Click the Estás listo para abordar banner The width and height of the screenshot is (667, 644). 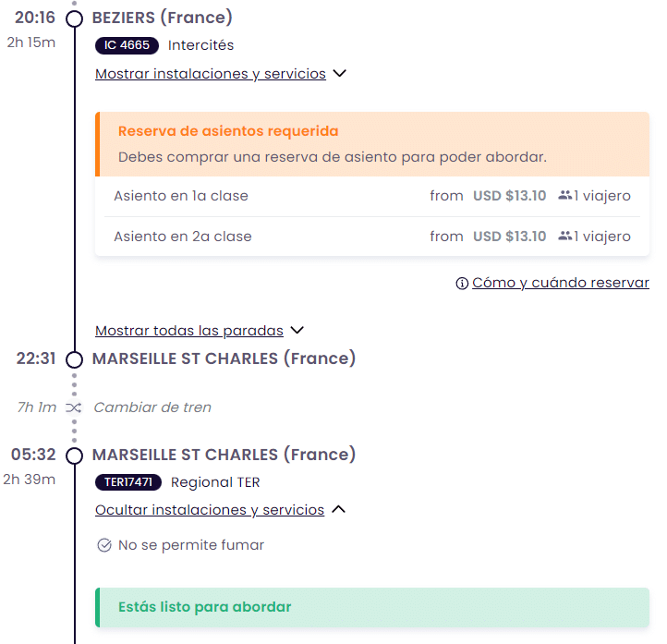click(372, 607)
